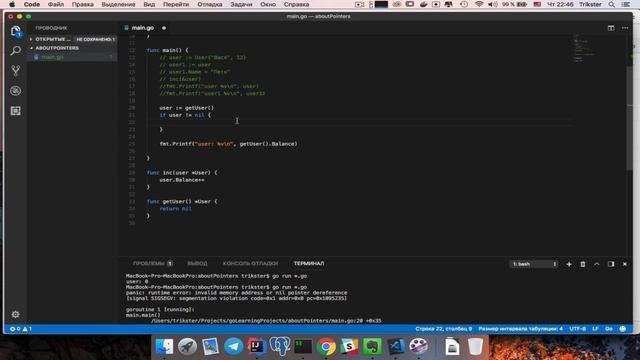
Task: Open Visual Studio Code from the Dock
Action: (x=396, y=347)
